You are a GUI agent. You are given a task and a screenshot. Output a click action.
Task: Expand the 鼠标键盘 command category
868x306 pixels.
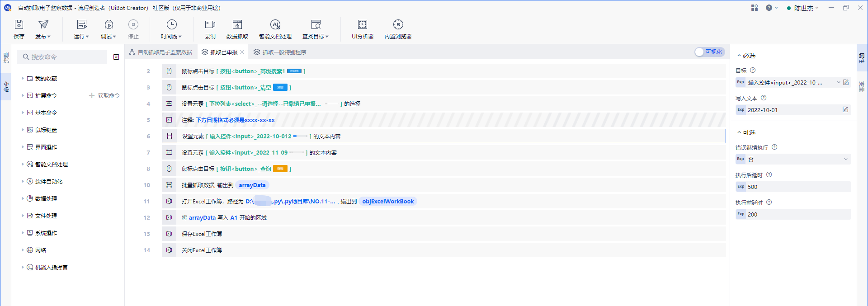pos(23,130)
